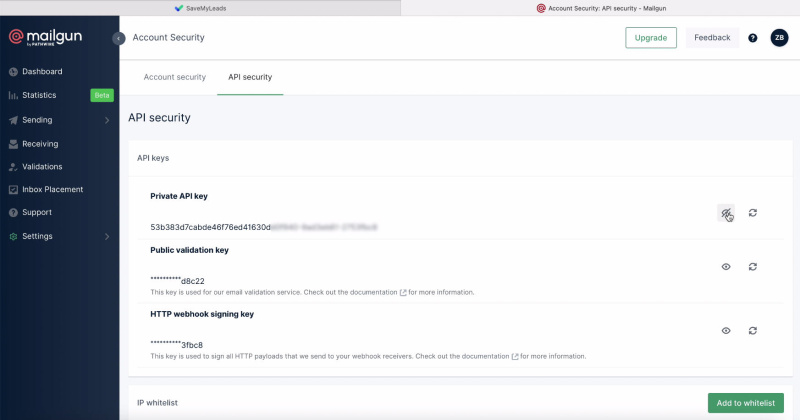Open help via the question mark icon
Screen dimensions: 800x420
[x=753, y=38]
